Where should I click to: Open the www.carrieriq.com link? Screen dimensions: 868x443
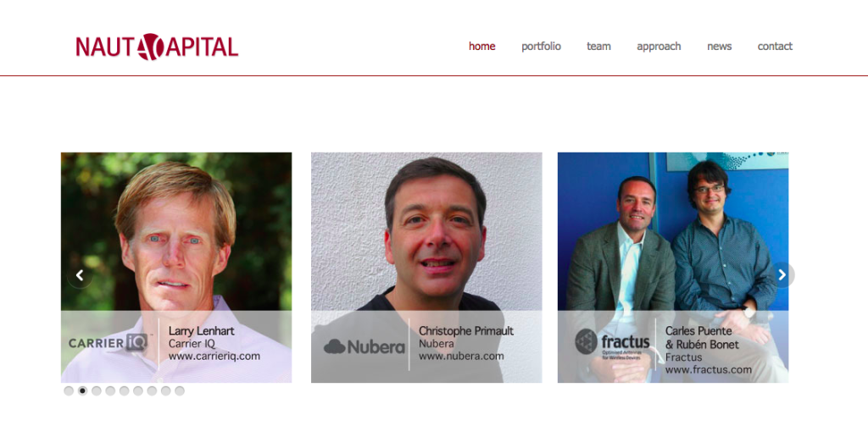click(x=214, y=356)
